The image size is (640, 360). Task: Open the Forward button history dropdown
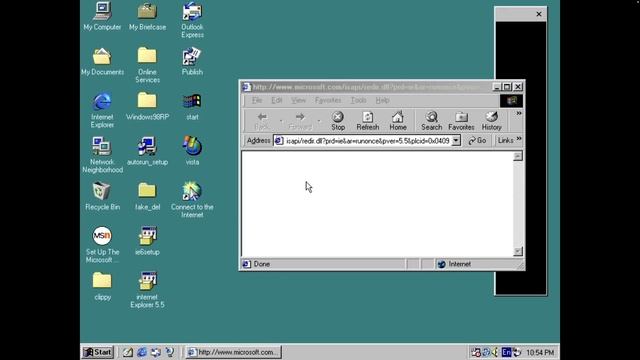[319, 121]
